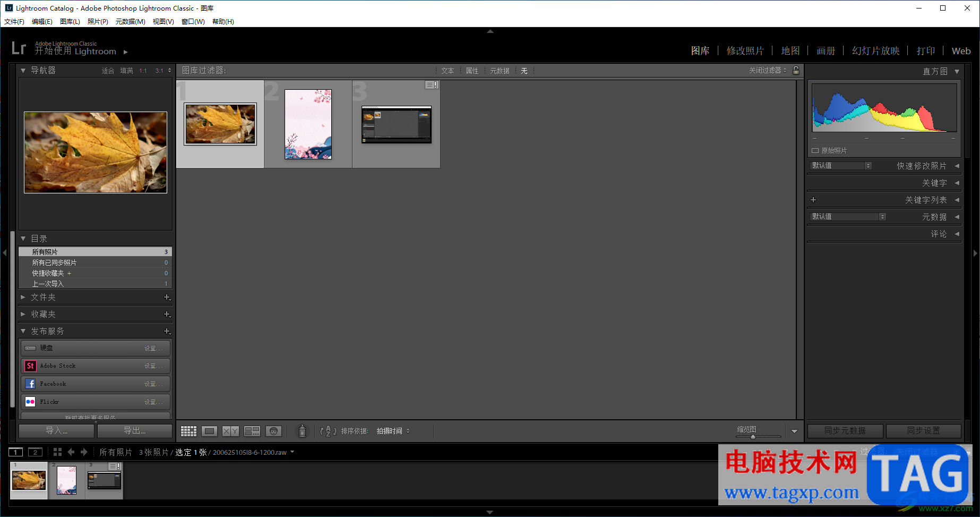Screen dimensions: 980x517
Task: Click the Flickr publish service icon
Action: pyautogui.click(x=30, y=402)
